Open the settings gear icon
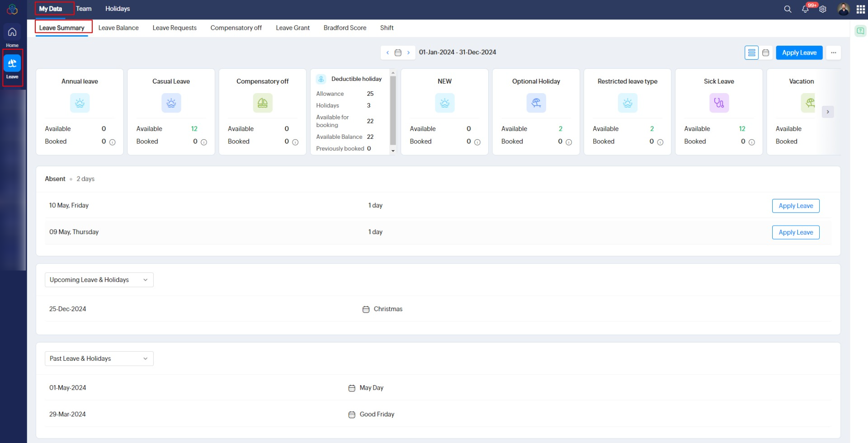 (823, 9)
